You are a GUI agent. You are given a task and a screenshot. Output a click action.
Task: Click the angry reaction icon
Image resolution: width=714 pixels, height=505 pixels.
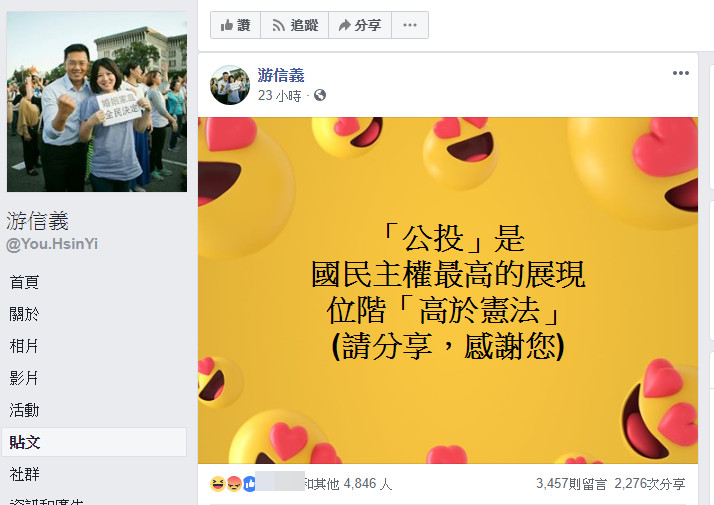234,484
